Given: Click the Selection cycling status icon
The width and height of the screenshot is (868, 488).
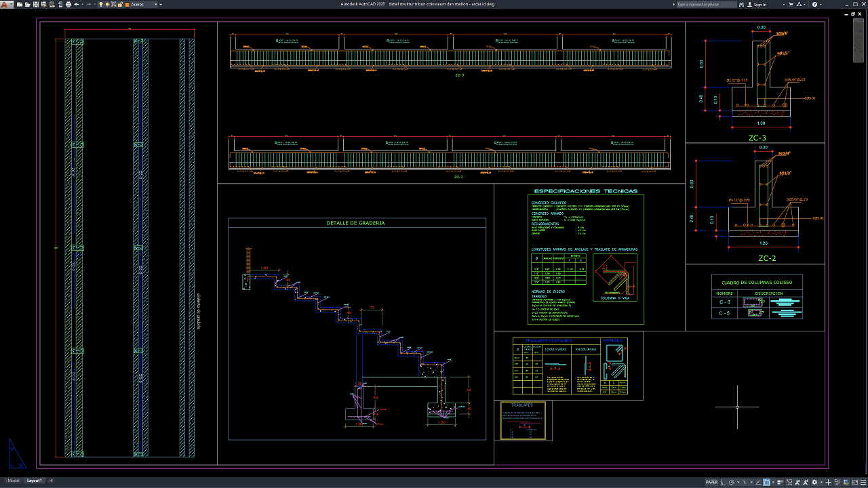Looking at the screenshot, I should [789, 483].
